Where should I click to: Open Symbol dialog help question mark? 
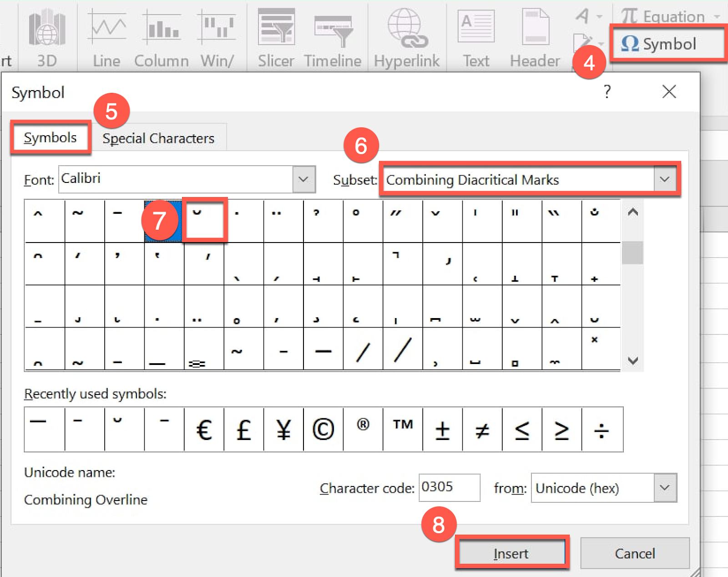point(607,92)
